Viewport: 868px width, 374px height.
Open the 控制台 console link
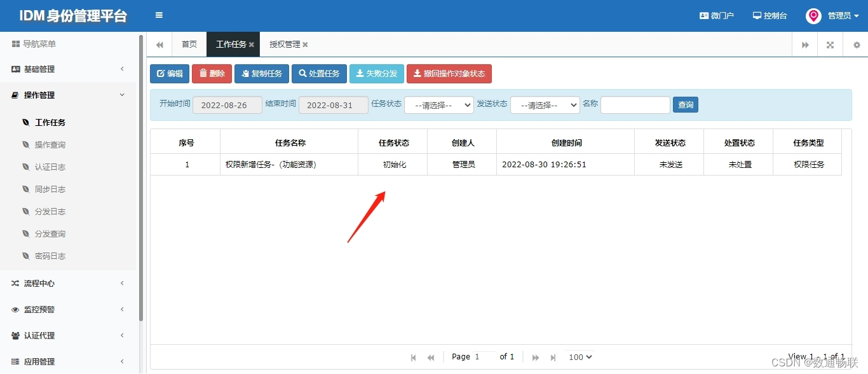click(x=770, y=15)
